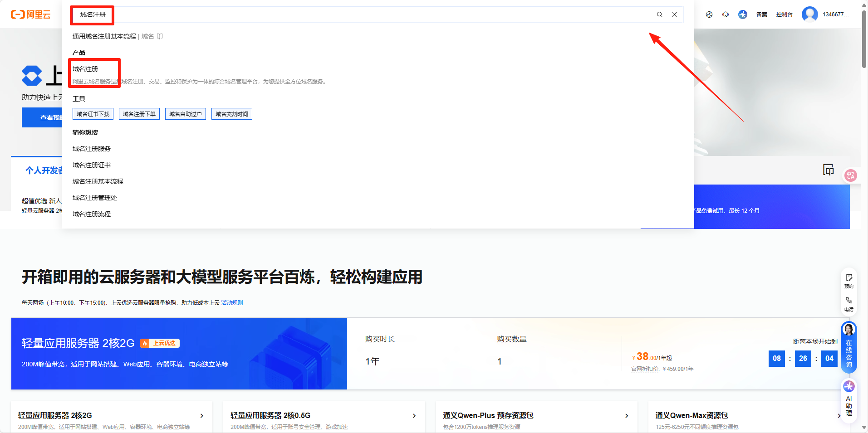
Task: Click the page vertical scrollbar thumb
Action: (x=864, y=39)
